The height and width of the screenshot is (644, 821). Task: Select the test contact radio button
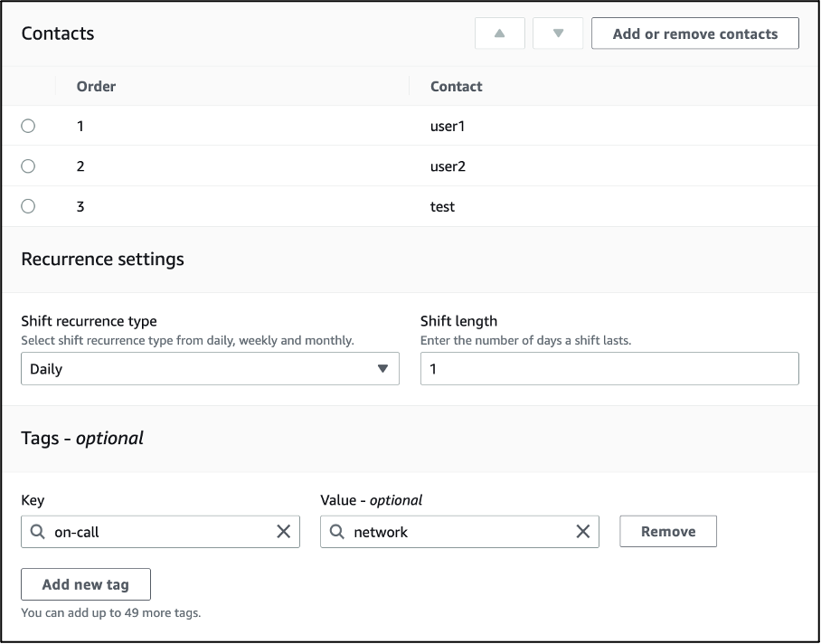pos(28,206)
